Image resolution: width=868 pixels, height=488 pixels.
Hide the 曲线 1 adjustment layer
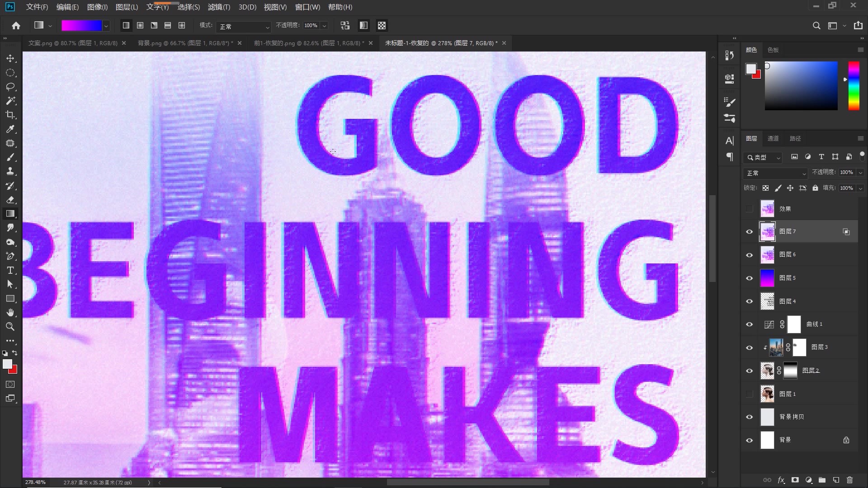(x=749, y=324)
